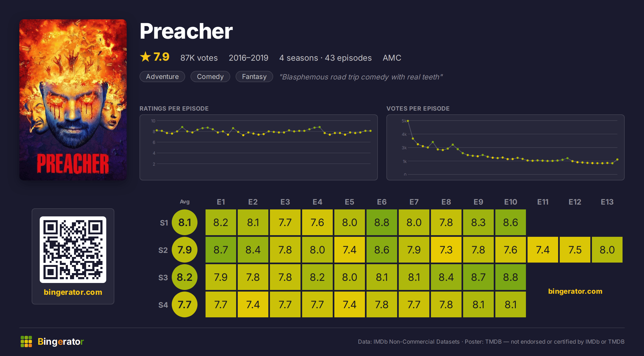This screenshot has height=356, width=644.
Task: Click S1 E6 cell rated 8.8
Action: [382, 222]
